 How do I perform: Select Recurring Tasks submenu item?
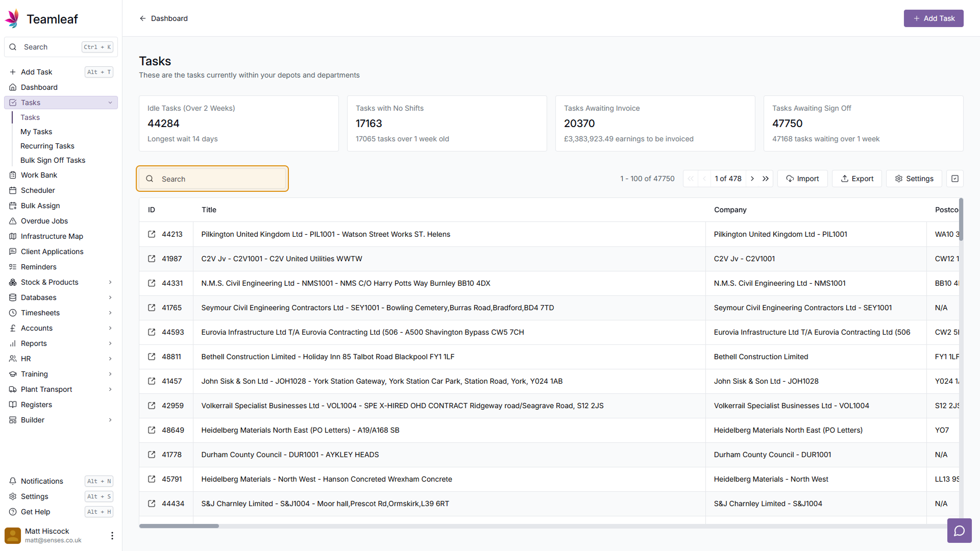47,146
